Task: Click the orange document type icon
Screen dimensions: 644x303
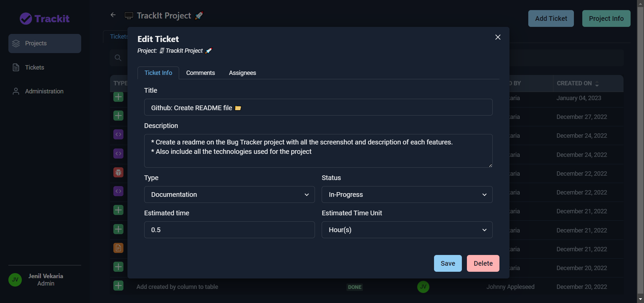Action: point(118,248)
